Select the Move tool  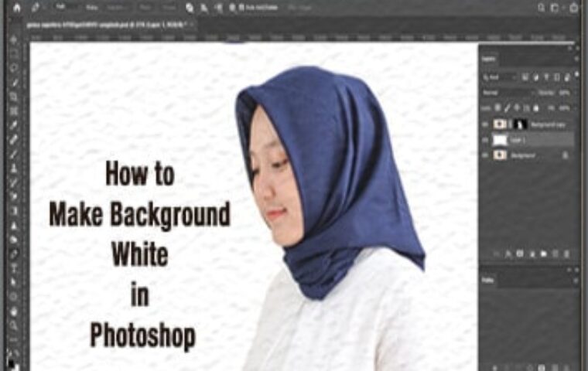click(14, 39)
